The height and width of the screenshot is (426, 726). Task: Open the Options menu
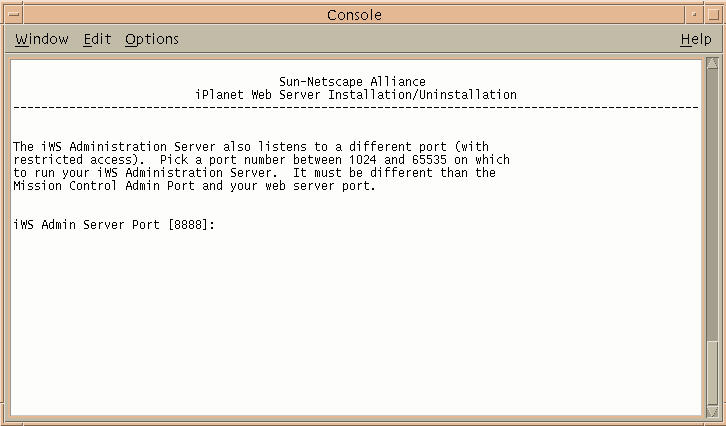point(152,39)
